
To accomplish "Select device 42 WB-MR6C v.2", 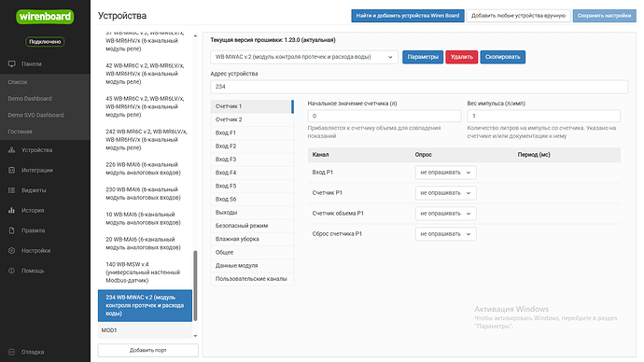I will point(145,74).
